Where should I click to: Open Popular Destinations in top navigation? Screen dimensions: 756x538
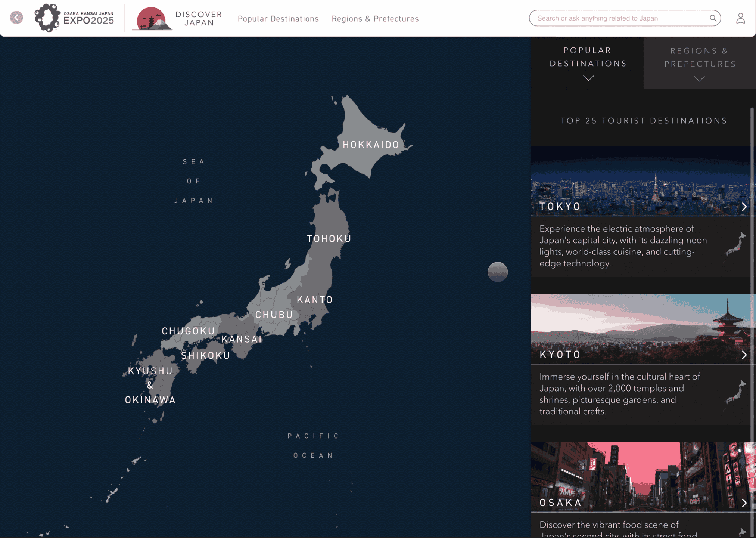(x=278, y=19)
